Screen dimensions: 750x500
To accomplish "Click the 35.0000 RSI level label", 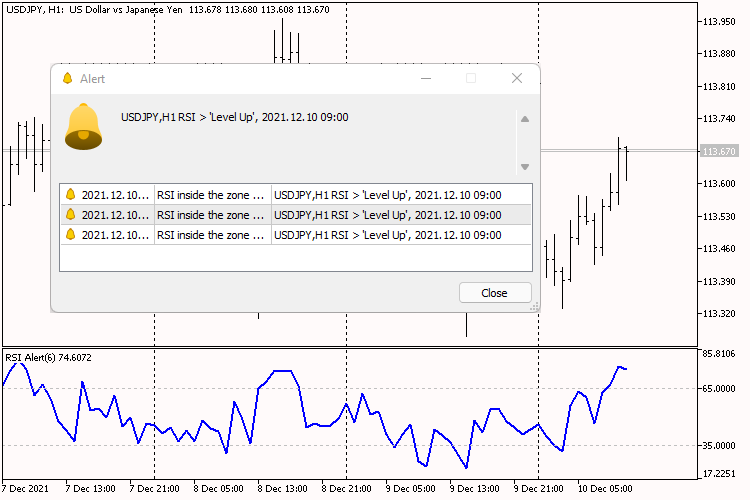I will click(719, 445).
